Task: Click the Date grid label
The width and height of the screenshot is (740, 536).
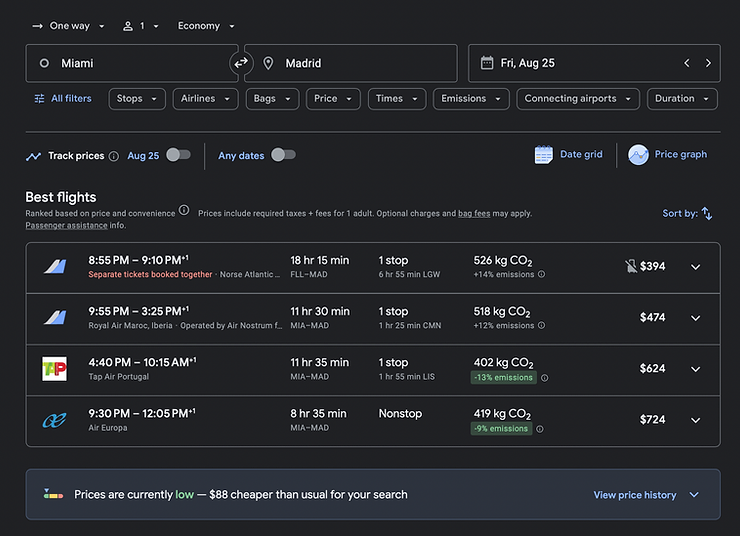Action: tap(581, 154)
